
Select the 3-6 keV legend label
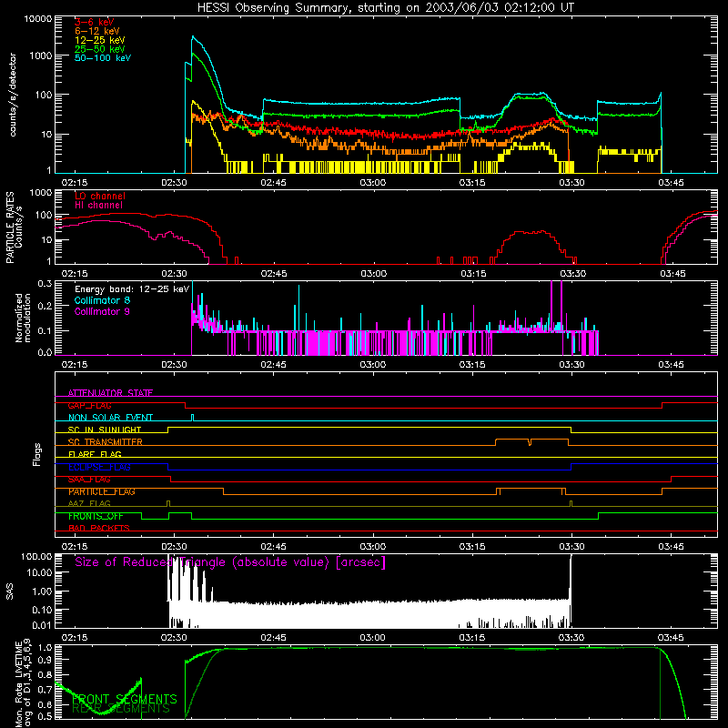(x=95, y=22)
